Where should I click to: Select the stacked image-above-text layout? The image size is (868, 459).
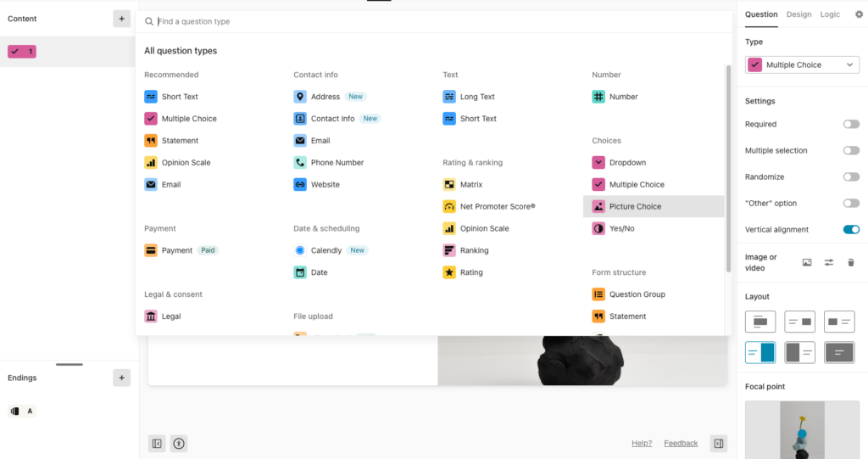(x=760, y=322)
